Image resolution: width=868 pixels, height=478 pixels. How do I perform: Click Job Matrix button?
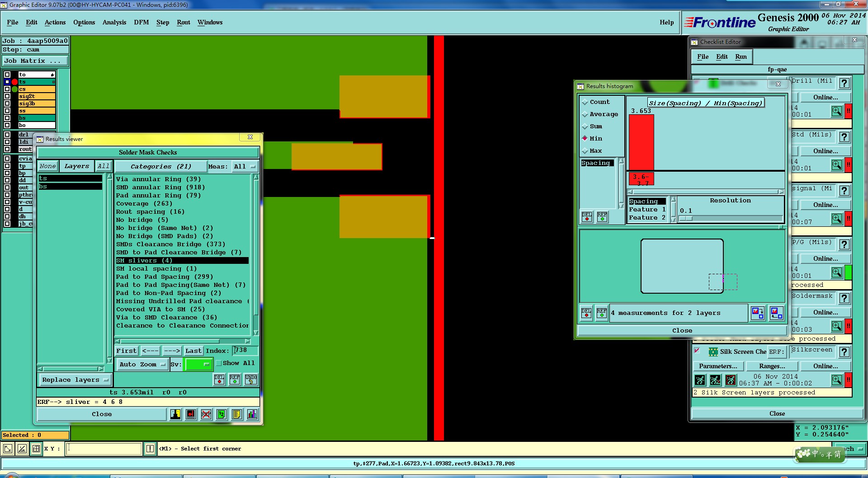pos(35,61)
